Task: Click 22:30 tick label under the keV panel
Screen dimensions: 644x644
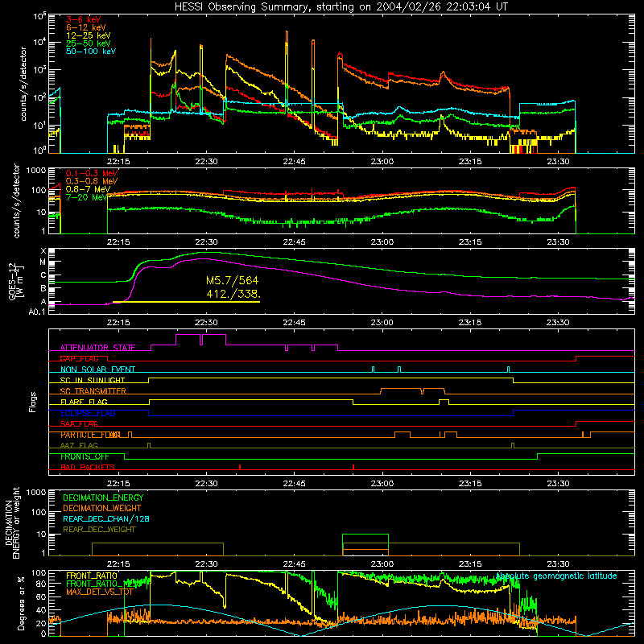Action: (x=206, y=162)
